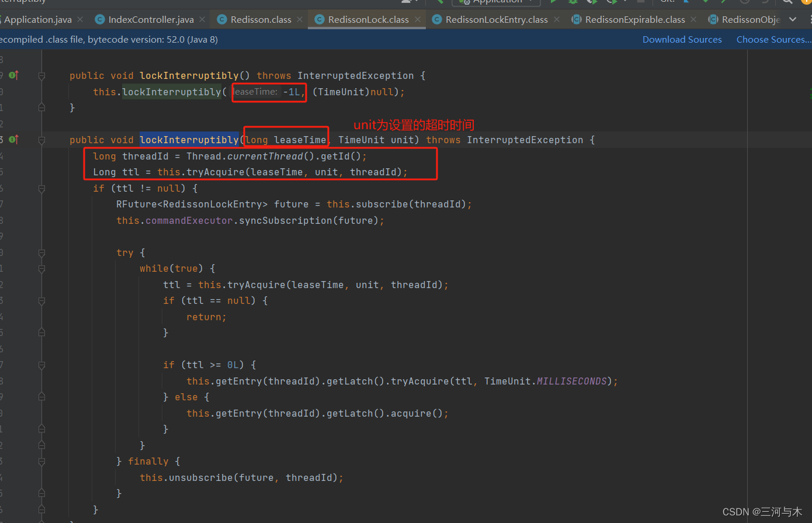The height and width of the screenshot is (523, 812).
Task: Open the RedissonLockEntry.class tab
Action: click(497, 20)
